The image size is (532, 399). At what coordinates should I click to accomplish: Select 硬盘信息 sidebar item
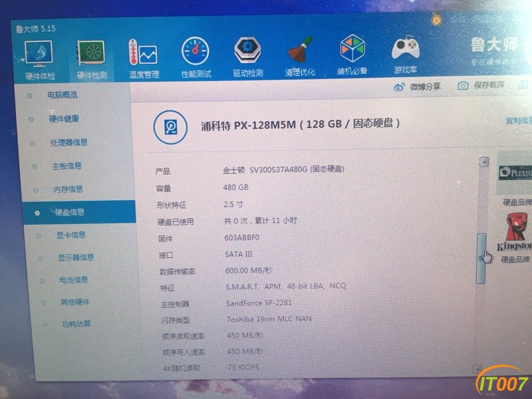[79, 212]
